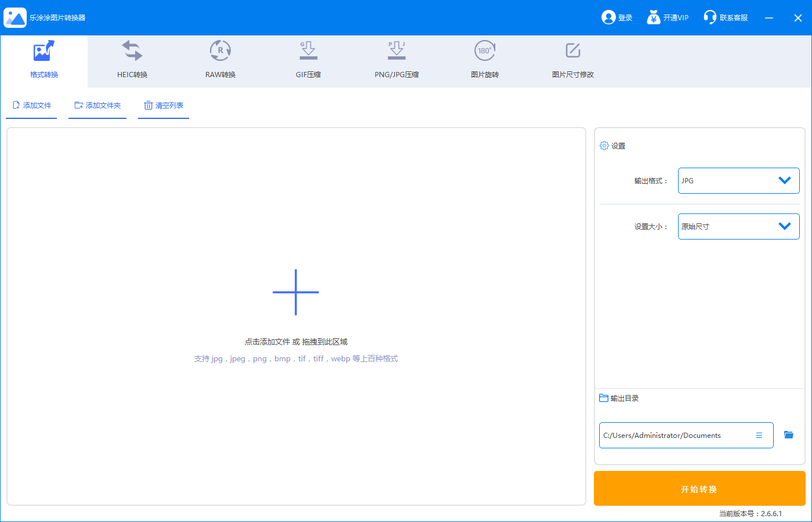Screen dimensions: 812x522
Task: Click the 乐涂涂图片转换器 app logo
Action: point(15,17)
